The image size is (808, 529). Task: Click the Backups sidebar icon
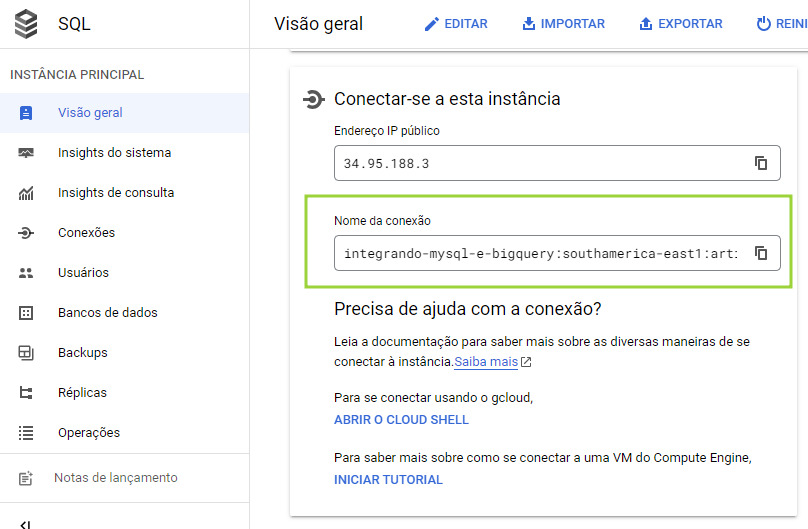click(26, 353)
